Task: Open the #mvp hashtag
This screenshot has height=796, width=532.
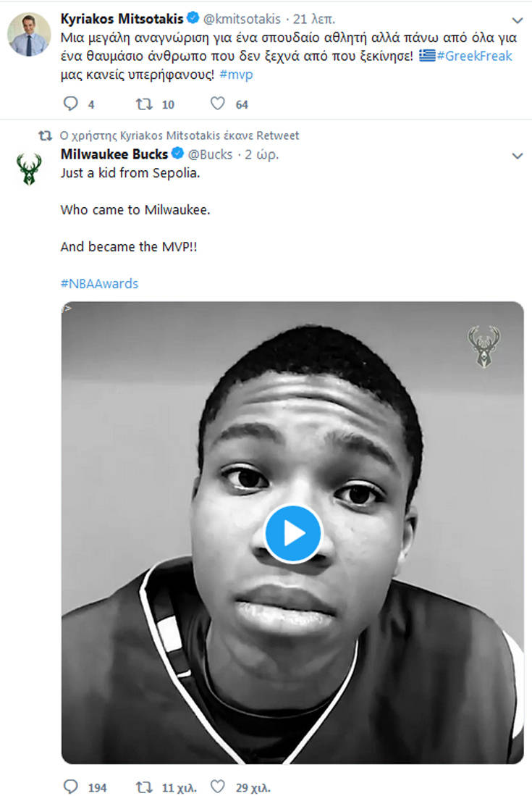Action: (236, 75)
